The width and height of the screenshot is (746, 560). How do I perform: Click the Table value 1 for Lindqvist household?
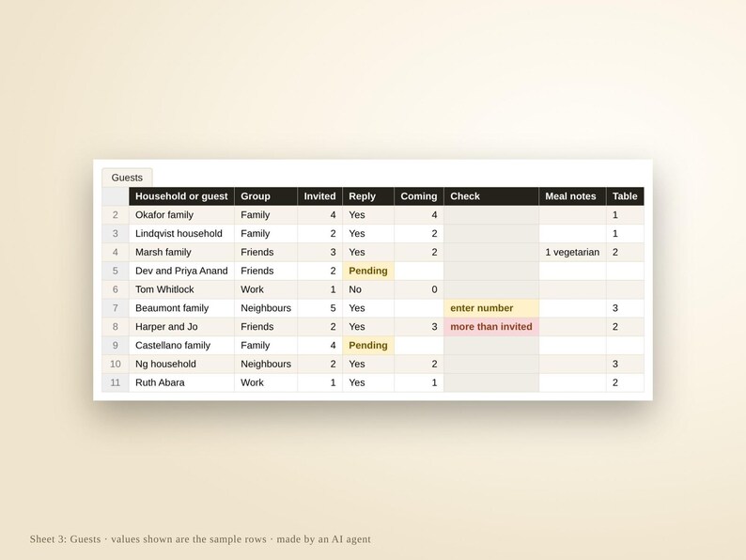coord(625,234)
